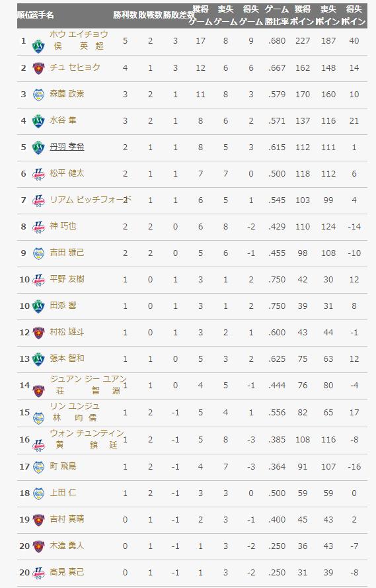Click the team emblem beside 村松 雄斗
The image size is (376, 588).
point(38,332)
